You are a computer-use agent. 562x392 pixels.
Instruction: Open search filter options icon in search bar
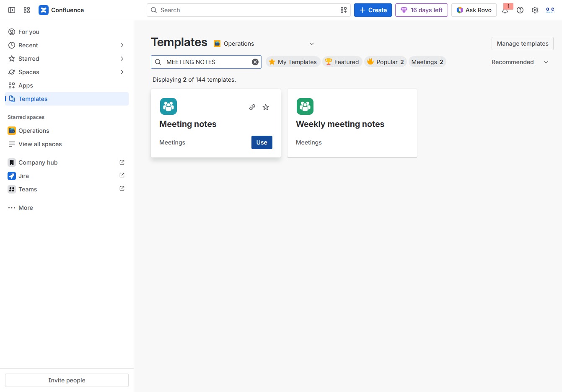(x=344, y=10)
